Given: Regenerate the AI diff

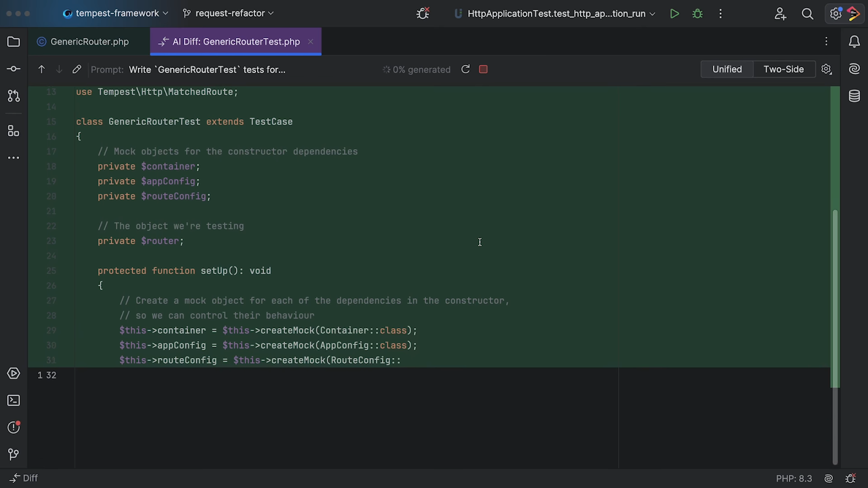Looking at the screenshot, I should pos(465,69).
